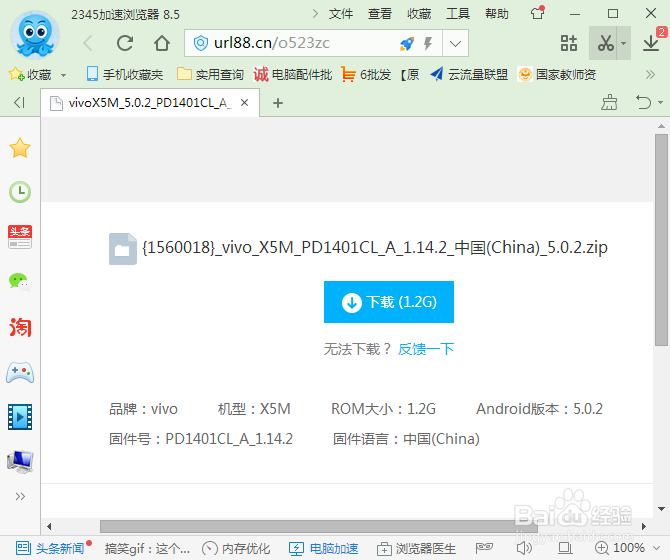The width and height of the screenshot is (670, 560).
Task: Open the 查看 menu
Action: [x=380, y=14]
